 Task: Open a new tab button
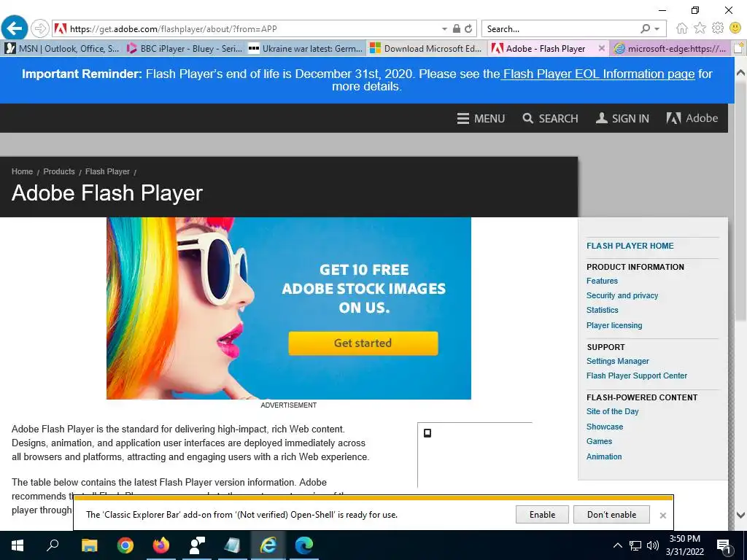738,48
